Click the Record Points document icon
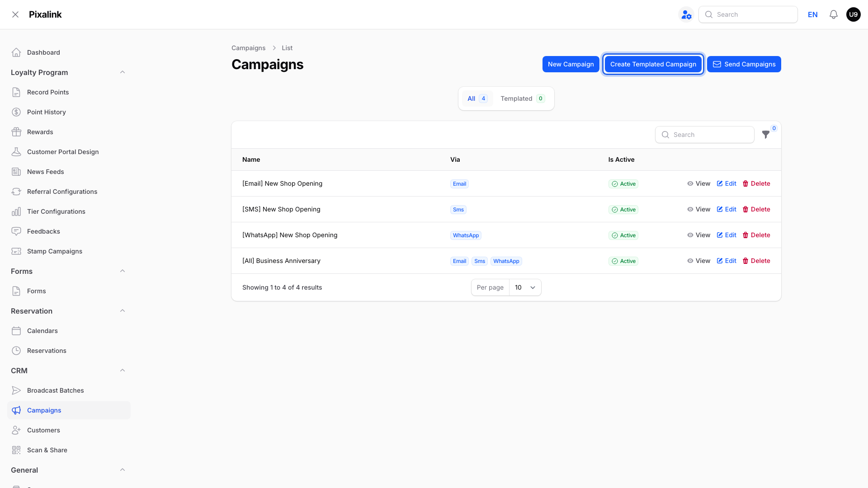868x488 pixels. tap(16, 92)
